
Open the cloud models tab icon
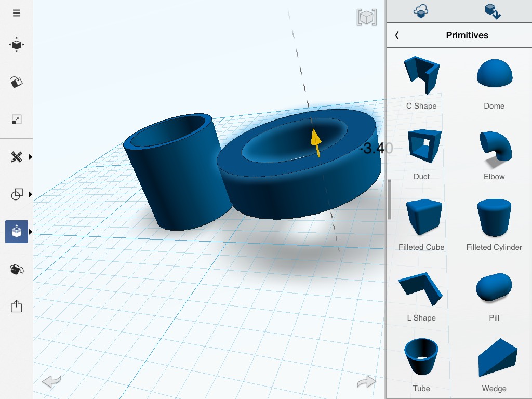[421, 11]
